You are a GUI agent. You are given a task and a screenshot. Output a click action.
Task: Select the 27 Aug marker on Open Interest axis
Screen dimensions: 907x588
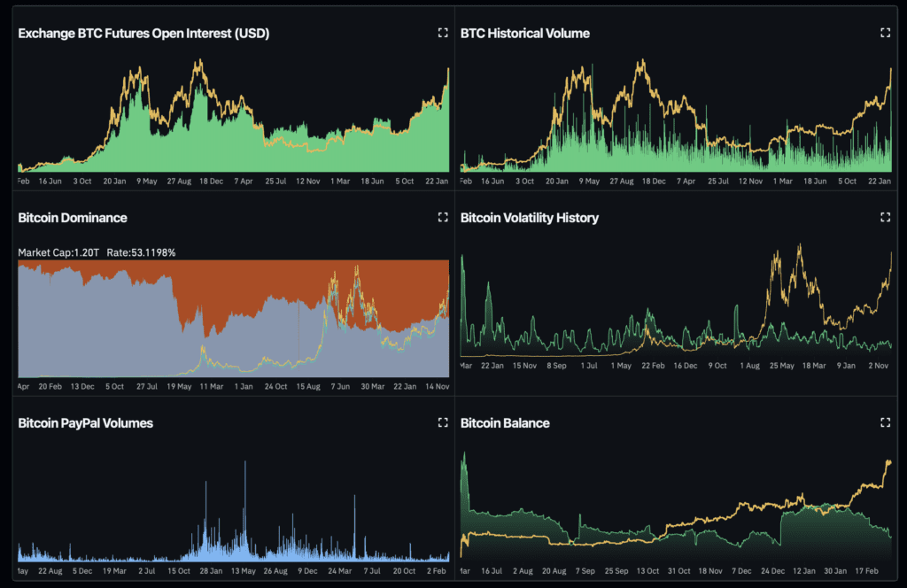click(178, 181)
